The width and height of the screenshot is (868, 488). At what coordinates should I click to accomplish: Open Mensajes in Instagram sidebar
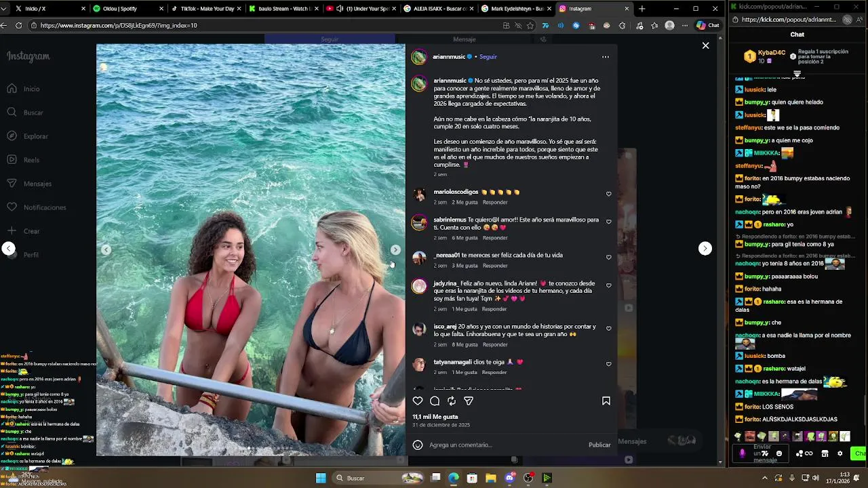point(29,184)
